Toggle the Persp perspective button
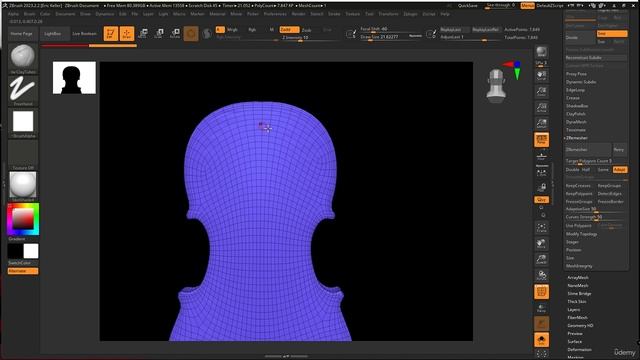 (542, 140)
